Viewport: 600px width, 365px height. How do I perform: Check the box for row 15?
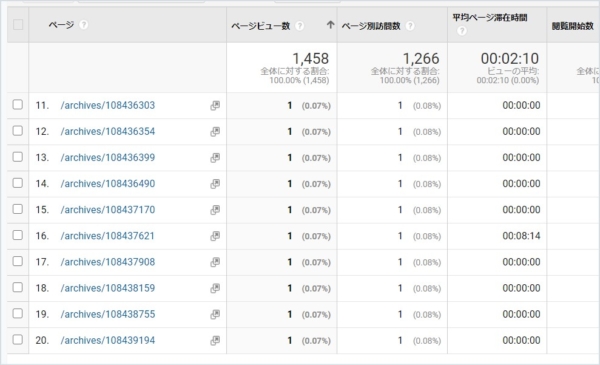click(18, 209)
